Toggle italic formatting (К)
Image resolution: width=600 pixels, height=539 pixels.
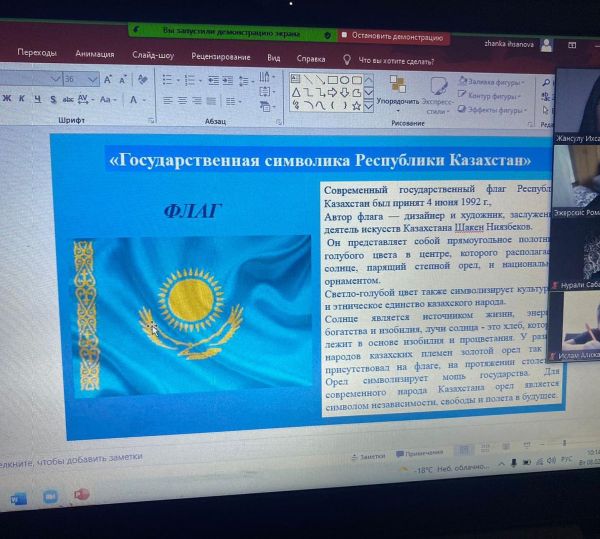(x=22, y=99)
